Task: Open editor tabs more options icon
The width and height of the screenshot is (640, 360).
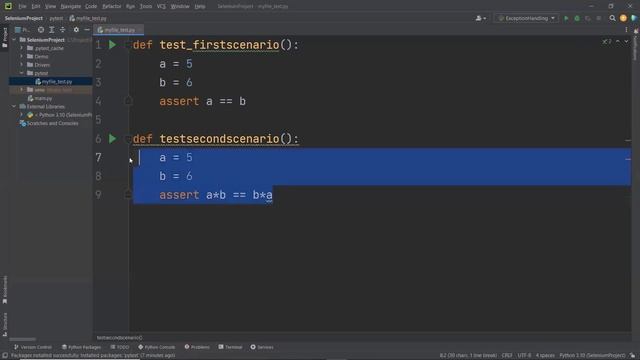Action: (x=626, y=30)
